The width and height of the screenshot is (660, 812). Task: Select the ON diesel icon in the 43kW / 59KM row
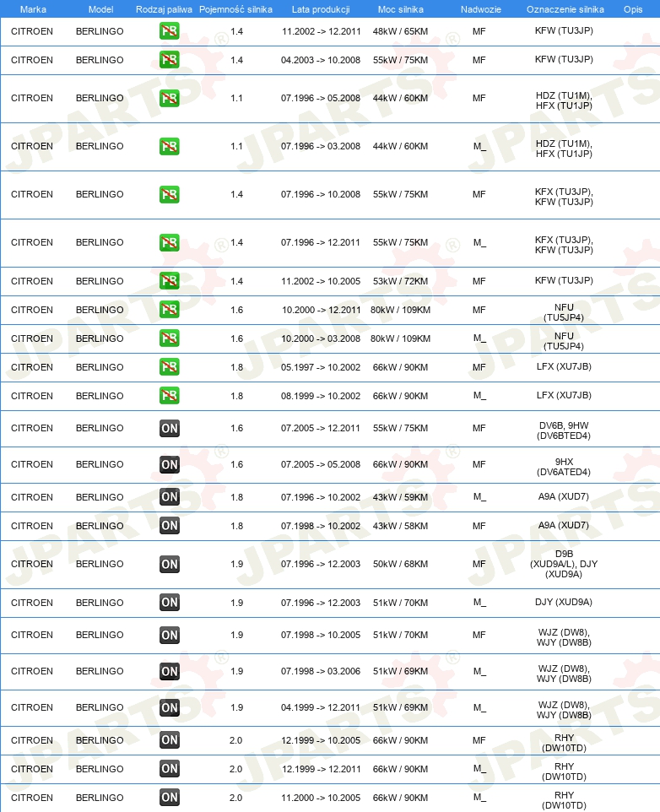170,496
